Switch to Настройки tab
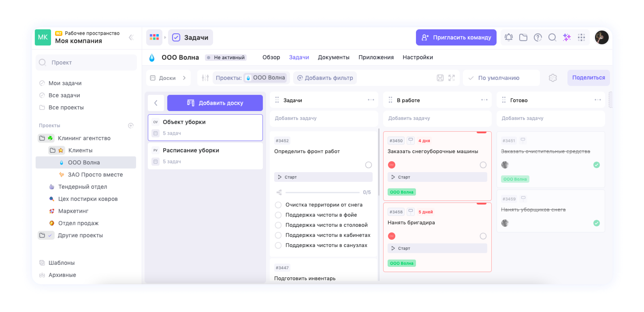 (x=418, y=57)
